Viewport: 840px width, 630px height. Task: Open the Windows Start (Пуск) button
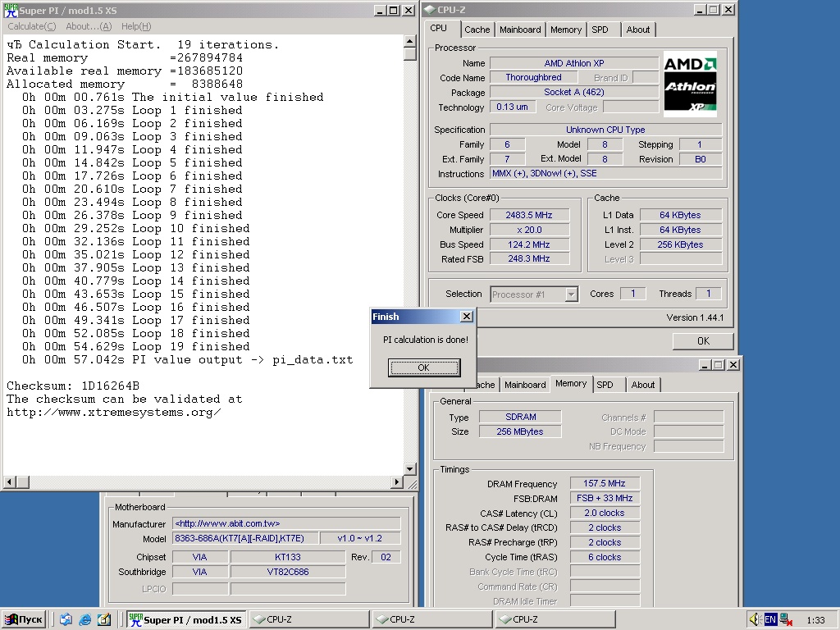tap(24, 620)
